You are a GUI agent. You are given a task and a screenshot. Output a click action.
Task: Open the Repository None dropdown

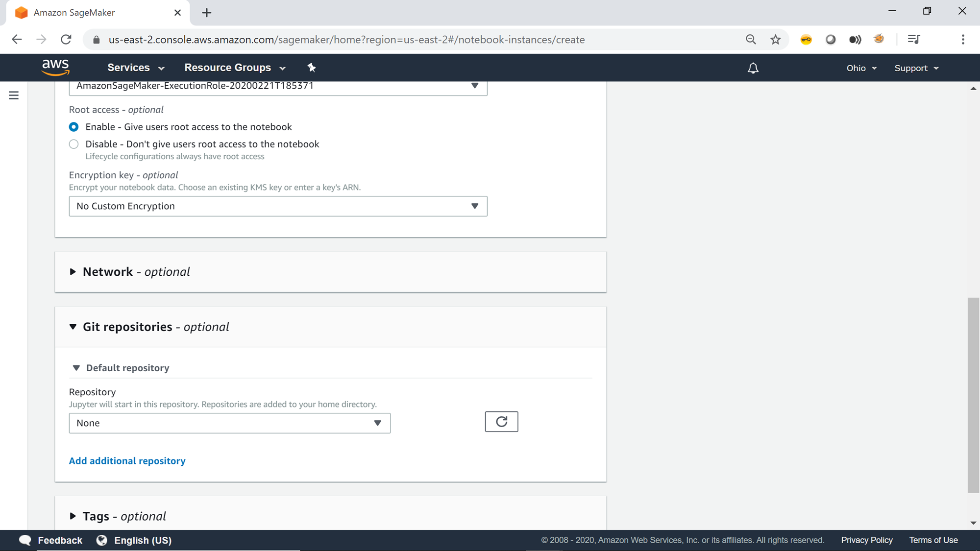pyautogui.click(x=229, y=423)
